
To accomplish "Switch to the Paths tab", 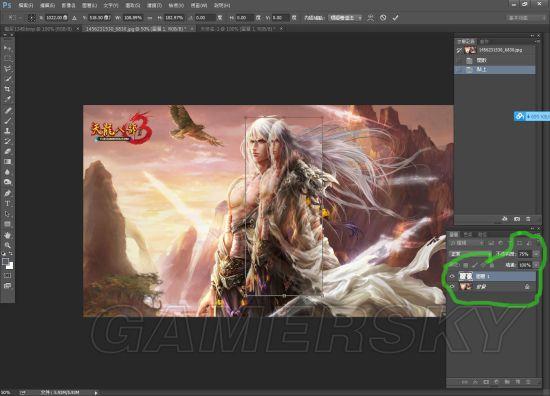I will click(x=482, y=234).
